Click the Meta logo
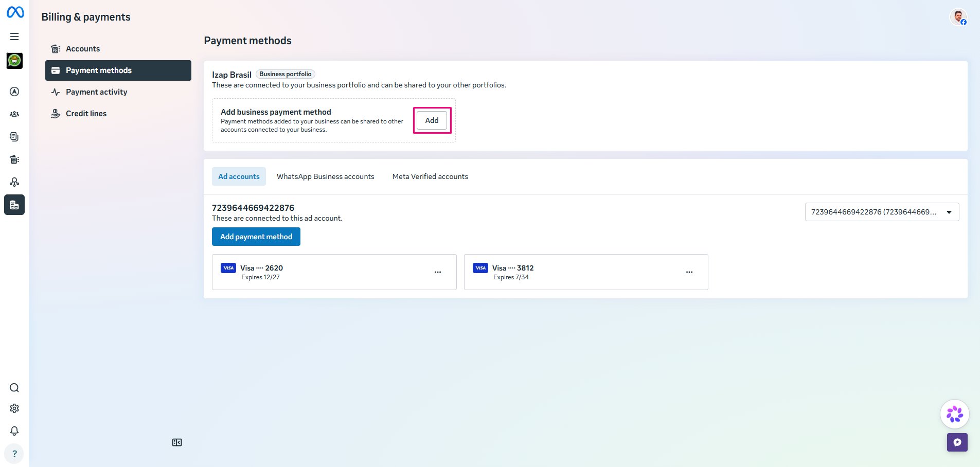 point(15,12)
